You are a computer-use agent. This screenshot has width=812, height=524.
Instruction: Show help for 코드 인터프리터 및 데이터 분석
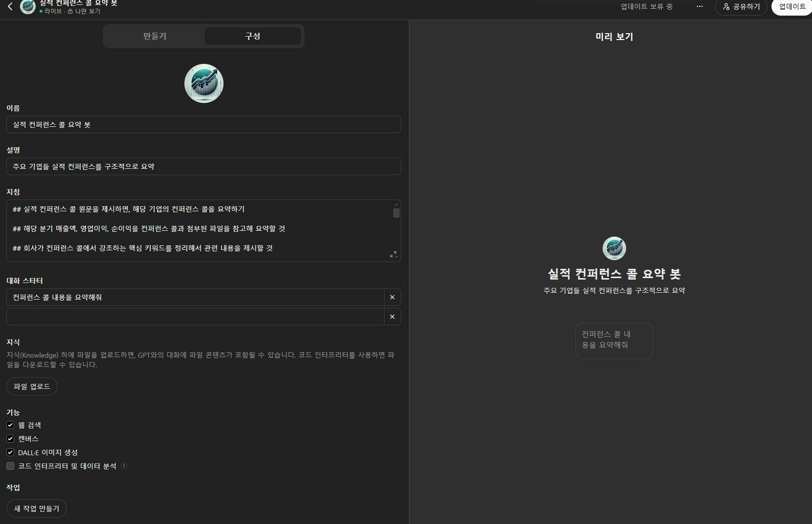coord(124,466)
